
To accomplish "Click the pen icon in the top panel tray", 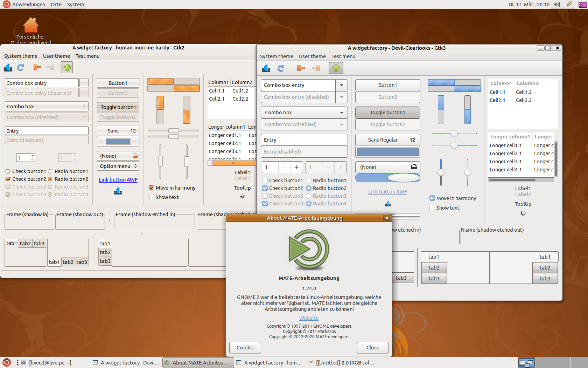I will pyautogui.click(x=569, y=4).
